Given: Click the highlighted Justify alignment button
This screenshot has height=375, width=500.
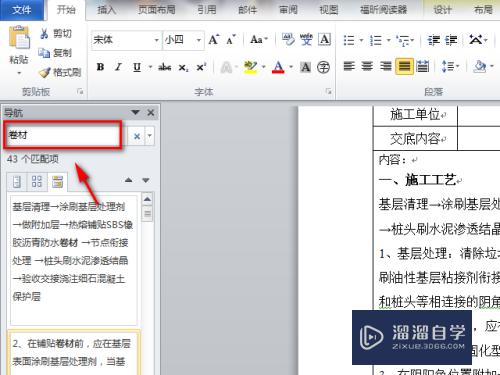Looking at the screenshot, I should (404, 66).
